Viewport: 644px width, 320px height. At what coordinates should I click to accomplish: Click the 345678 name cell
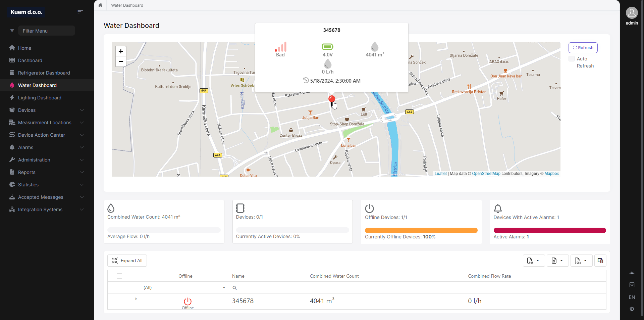pos(243,301)
